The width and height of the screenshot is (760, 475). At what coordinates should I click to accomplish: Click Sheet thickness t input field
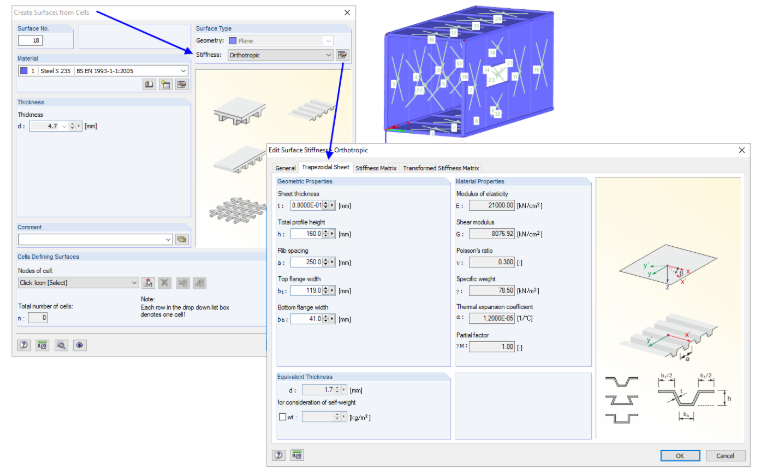pyautogui.click(x=306, y=206)
